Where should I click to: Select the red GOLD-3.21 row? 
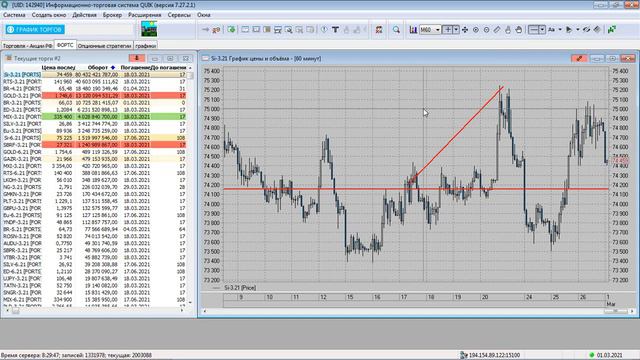tap(95, 96)
